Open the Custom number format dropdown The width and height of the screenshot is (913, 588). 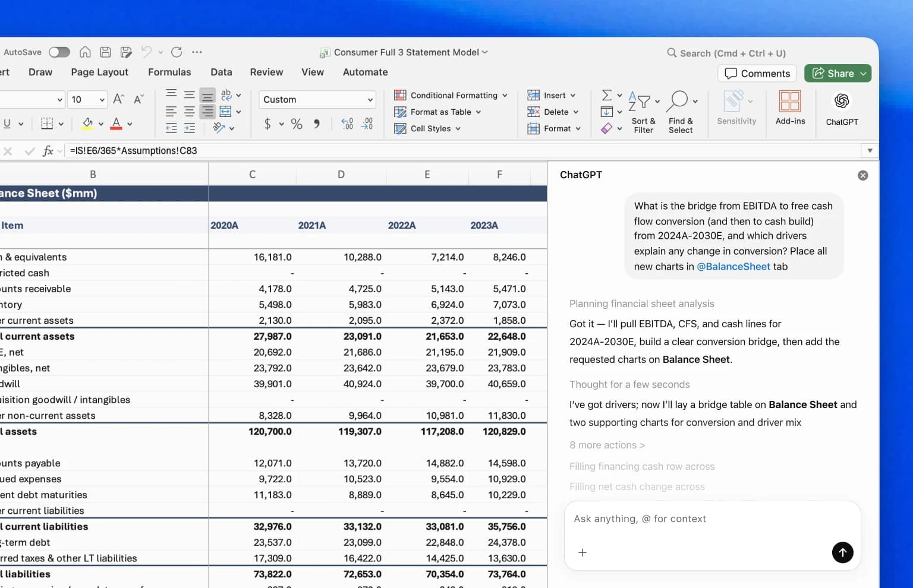pyautogui.click(x=317, y=99)
